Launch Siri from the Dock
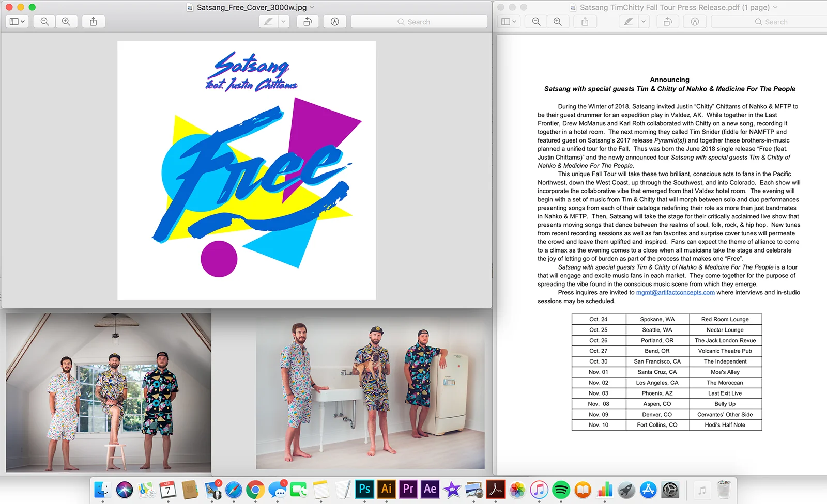This screenshot has height=504, width=827. (125, 489)
